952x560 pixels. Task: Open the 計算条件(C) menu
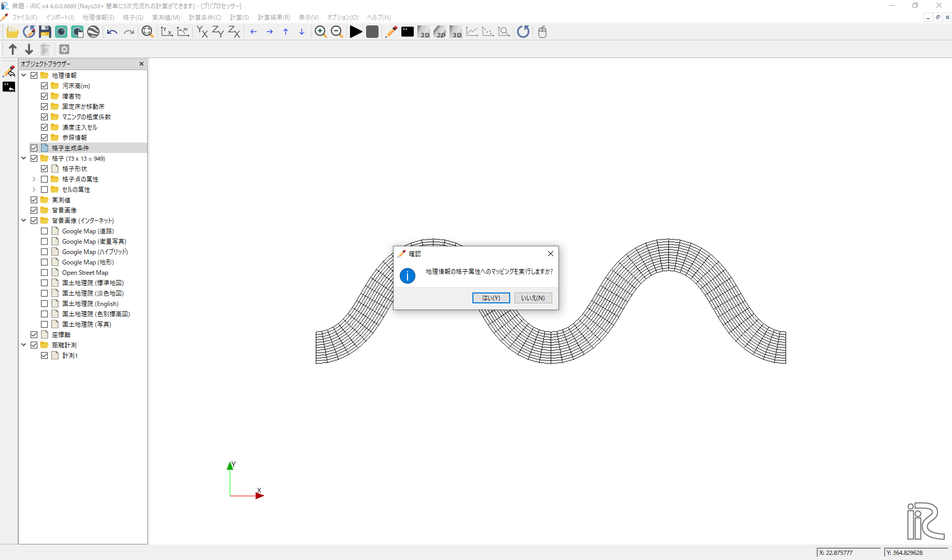point(205,17)
